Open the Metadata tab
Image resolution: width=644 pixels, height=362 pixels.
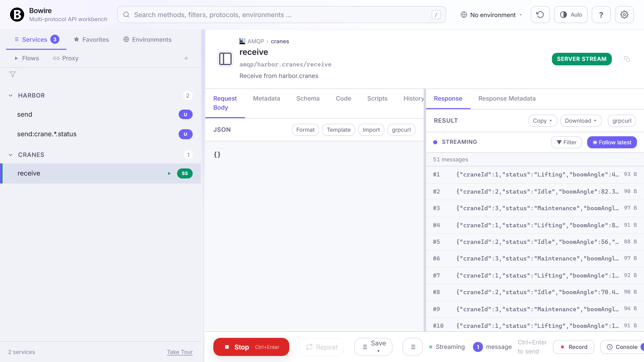pyautogui.click(x=267, y=99)
